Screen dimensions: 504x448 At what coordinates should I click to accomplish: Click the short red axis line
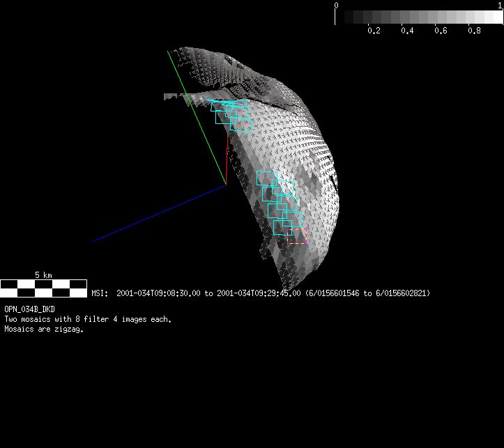(227, 159)
